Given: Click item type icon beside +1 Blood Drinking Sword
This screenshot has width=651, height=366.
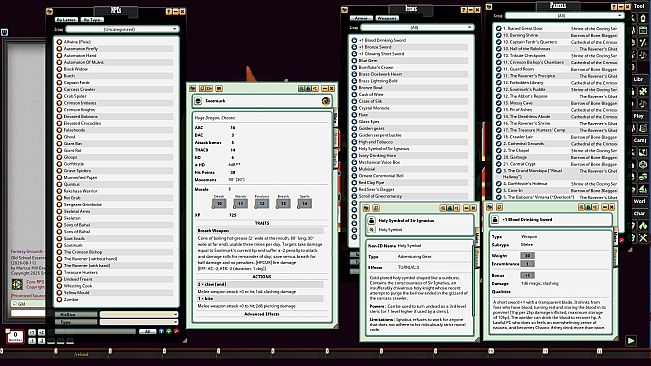Looking at the screenshot, I should pos(495,220).
